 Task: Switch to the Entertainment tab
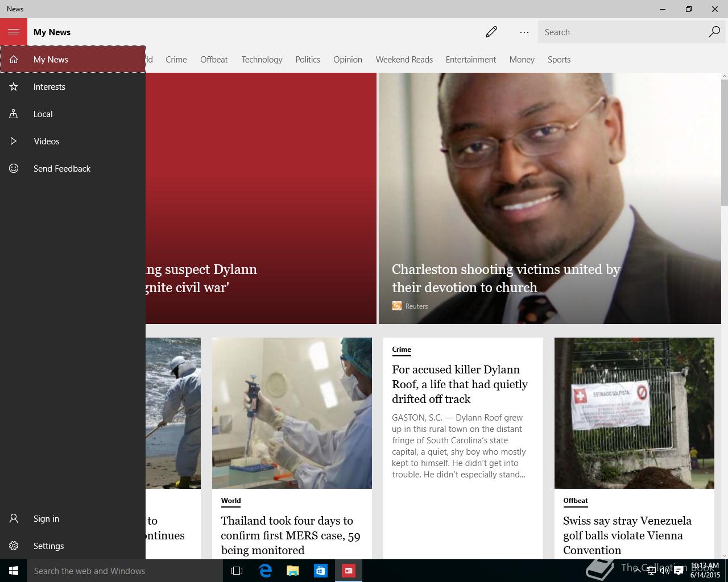(471, 59)
